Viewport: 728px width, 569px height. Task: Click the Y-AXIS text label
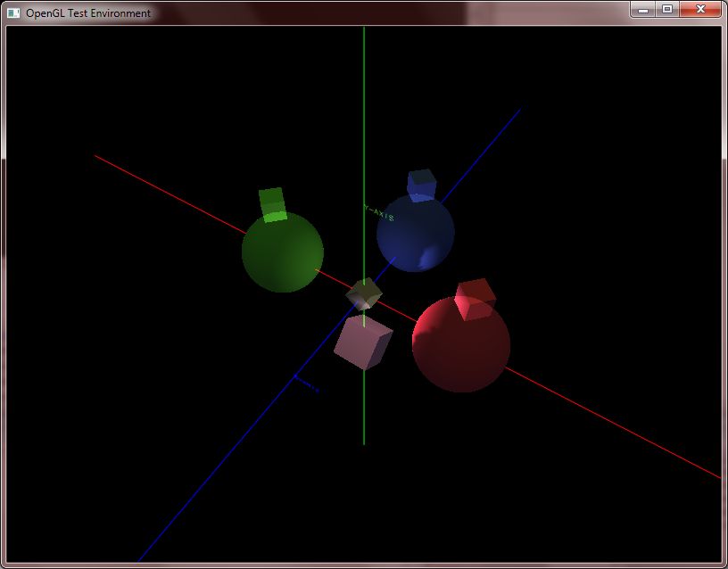[x=378, y=212]
